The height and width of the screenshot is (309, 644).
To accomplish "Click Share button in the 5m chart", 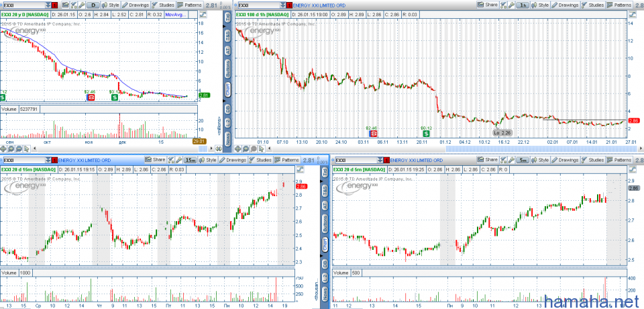I will tap(488, 160).
